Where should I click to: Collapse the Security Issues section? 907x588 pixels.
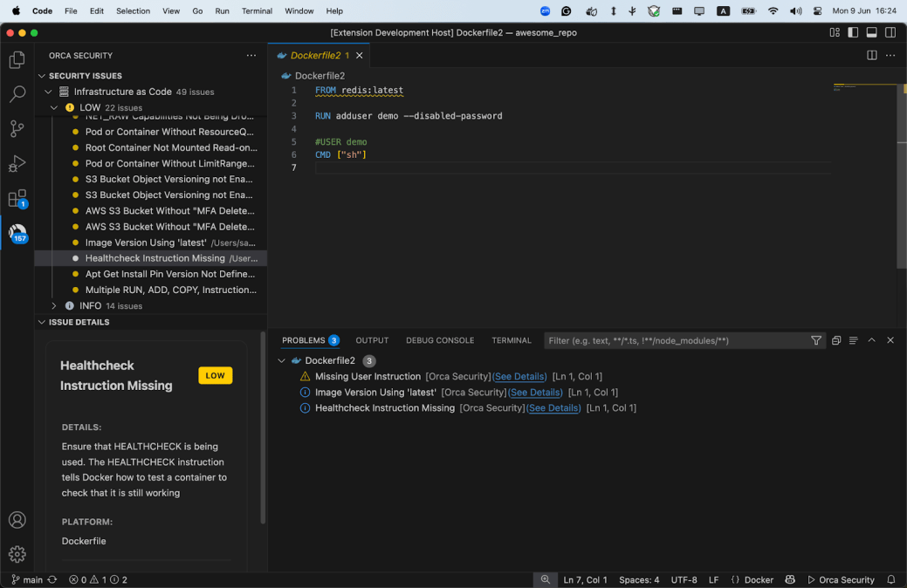[42, 76]
